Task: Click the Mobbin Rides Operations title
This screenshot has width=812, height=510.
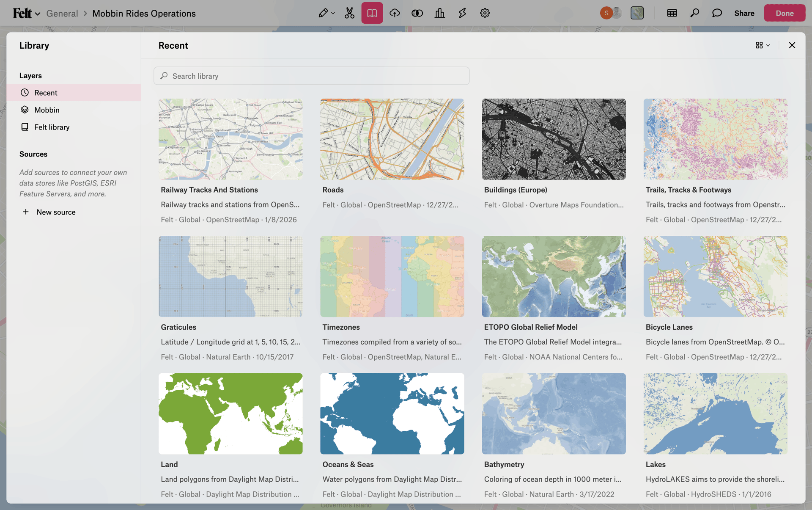Action: [144, 14]
